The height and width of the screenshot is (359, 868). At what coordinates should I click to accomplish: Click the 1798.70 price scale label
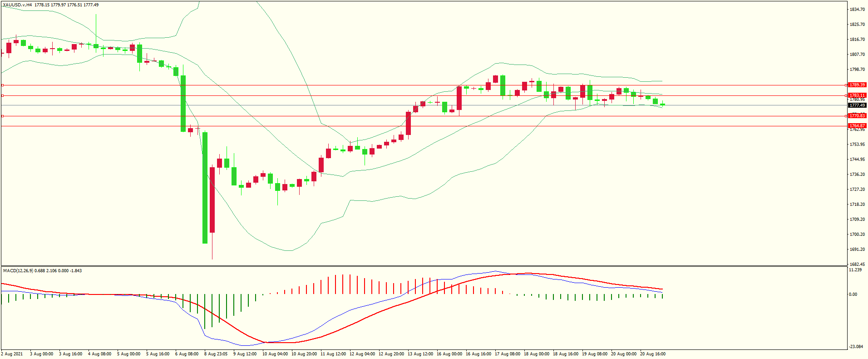(857, 70)
